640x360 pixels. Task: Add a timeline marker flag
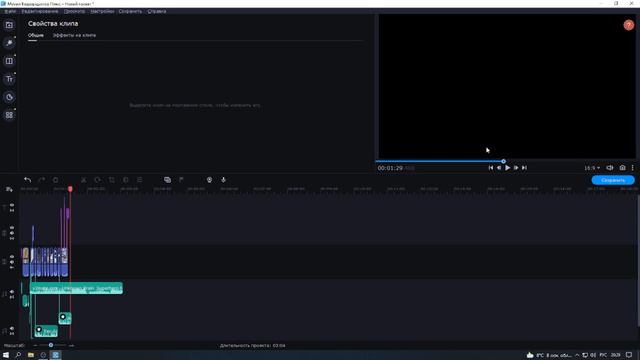(x=181, y=180)
